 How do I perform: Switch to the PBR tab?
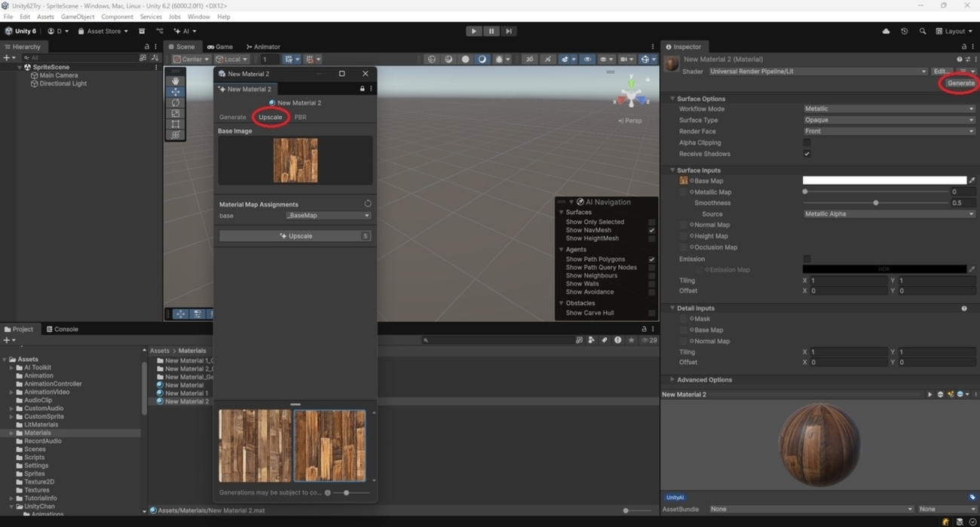point(300,117)
